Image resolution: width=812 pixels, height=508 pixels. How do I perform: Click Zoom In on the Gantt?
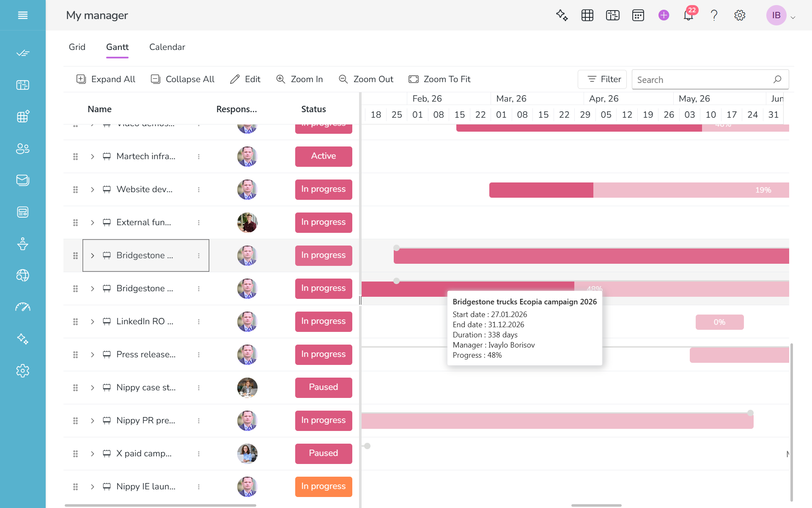(299, 79)
